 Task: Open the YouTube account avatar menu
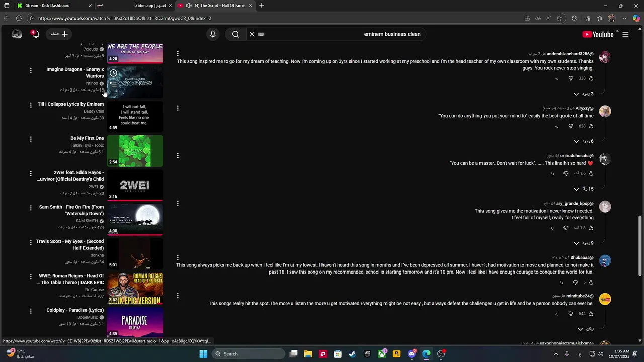coord(17,34)
